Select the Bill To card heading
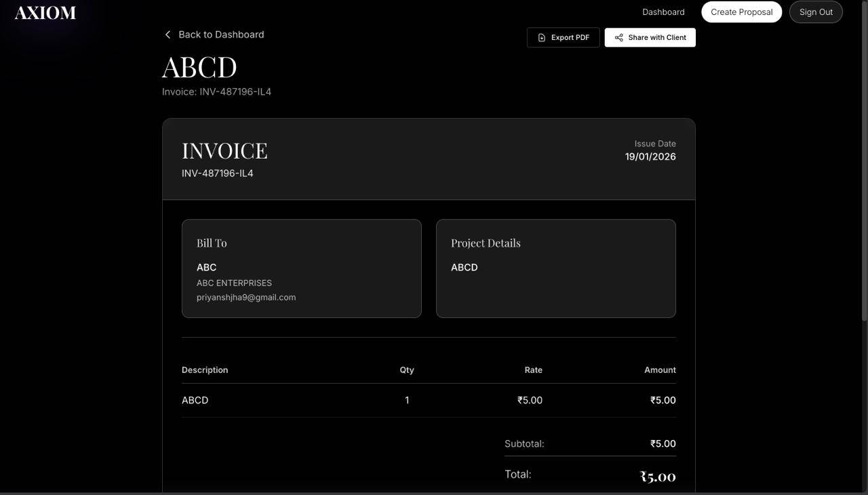This screenshot has height=495, width=868. (212, 243)
